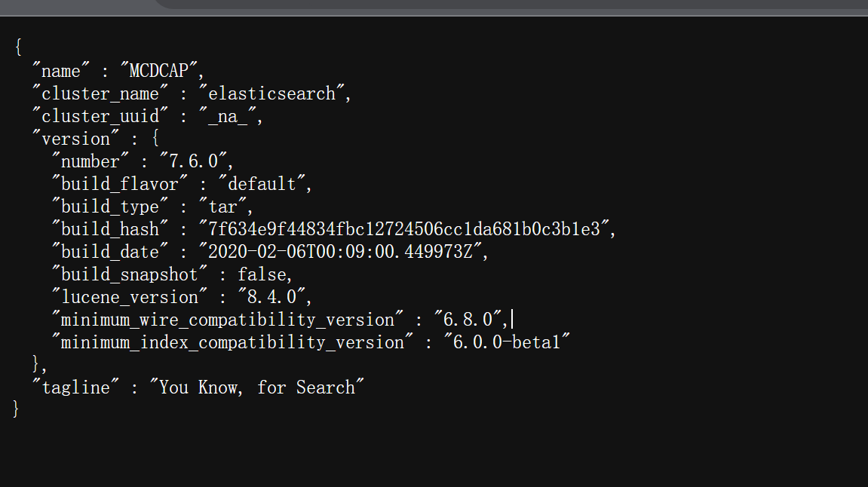Click the top-level opening curly brace
This screenshot has height=487, width=868.
click(17, 47)
